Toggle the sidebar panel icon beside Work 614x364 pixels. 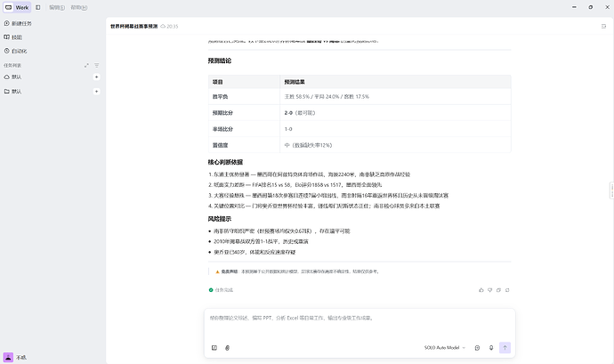38,7
